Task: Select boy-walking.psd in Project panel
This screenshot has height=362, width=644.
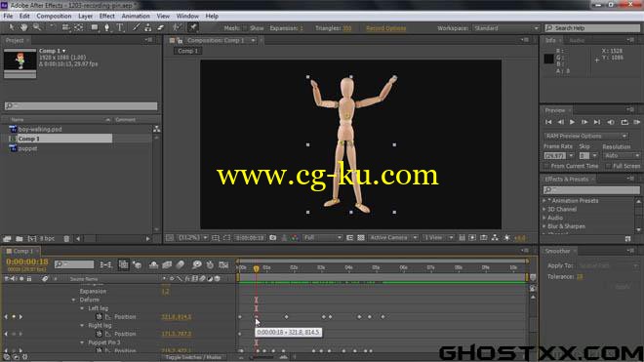Action: tap(40, 129)
